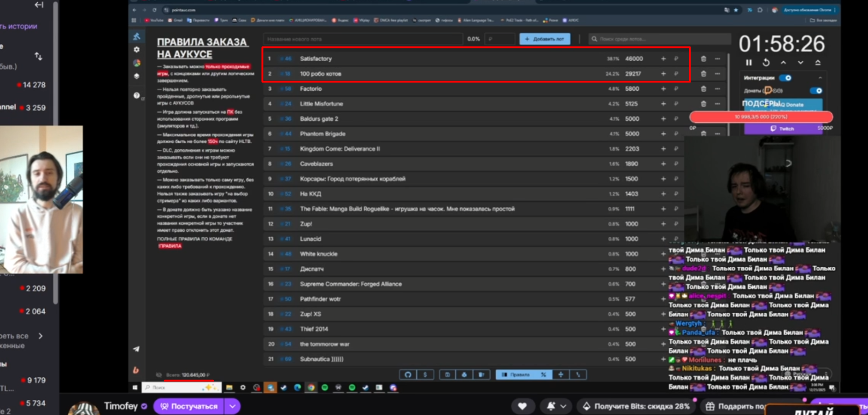The image size is (868, 415).
Task: Click the red donation goal progress bar
Action: pyautogui.click(x=761, y=117)
